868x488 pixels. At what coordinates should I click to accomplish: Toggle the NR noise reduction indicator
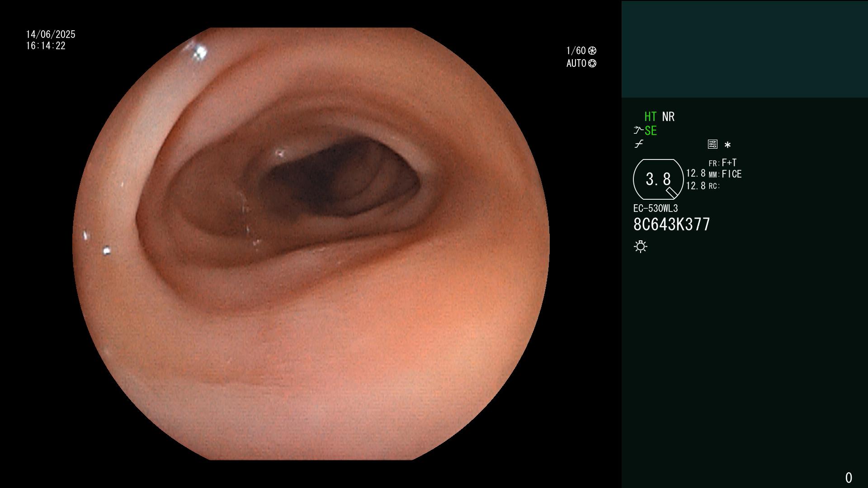[668, 117]
